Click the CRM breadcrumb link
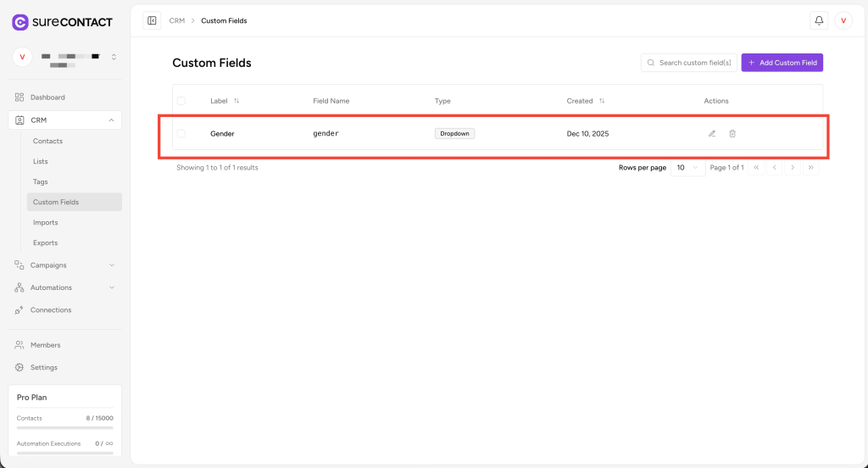The height and width of the screenshot is (468, 868). [176, 20]
